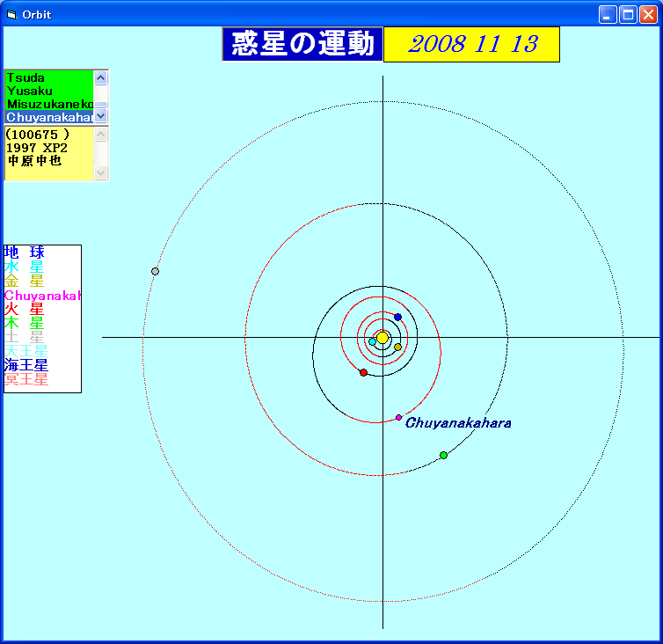Click the 惑星の運動 title banner
Image resolution: width=663 pixels, height=644 pixels.
pyautogui.click(x=302, y=44)
